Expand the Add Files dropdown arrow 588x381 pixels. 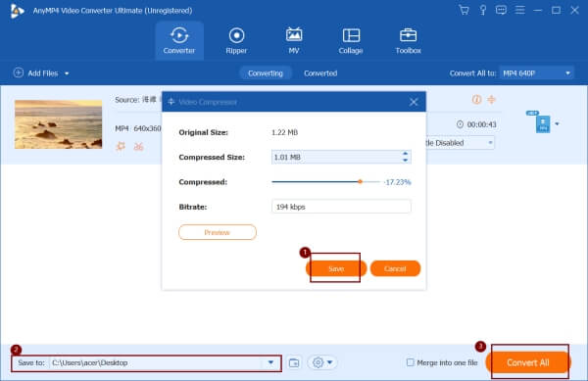pyautogui.click(x=67, y=73)
